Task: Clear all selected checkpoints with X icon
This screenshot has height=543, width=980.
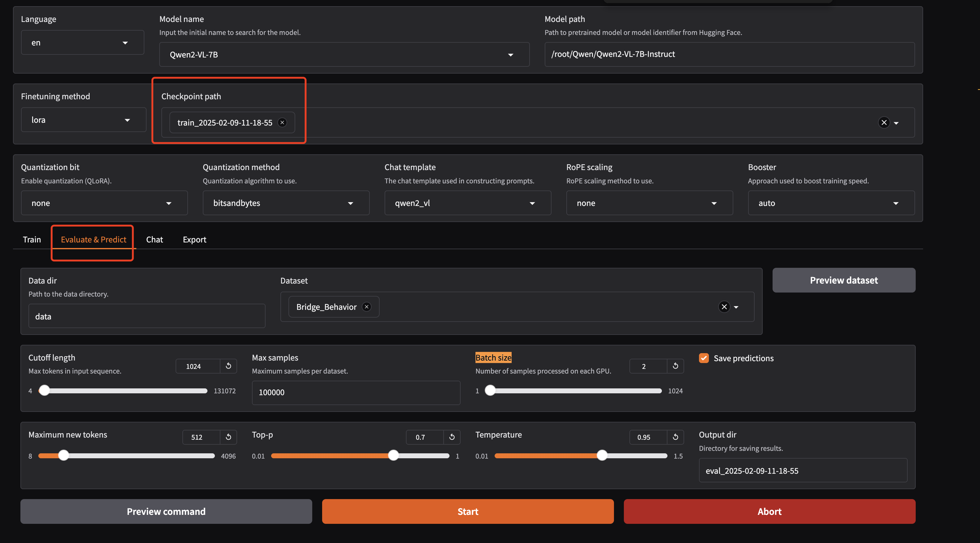Action: tap(884, 122)
